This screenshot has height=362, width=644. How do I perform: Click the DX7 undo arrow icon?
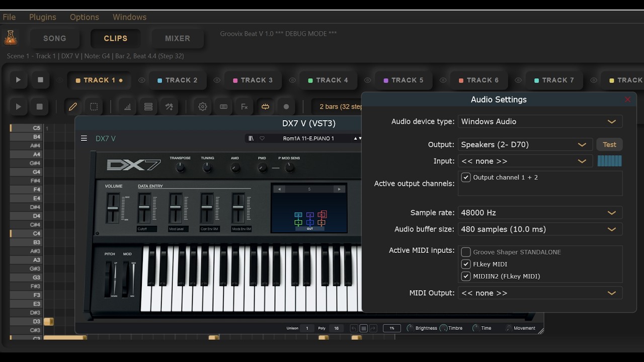coord(354,328)
